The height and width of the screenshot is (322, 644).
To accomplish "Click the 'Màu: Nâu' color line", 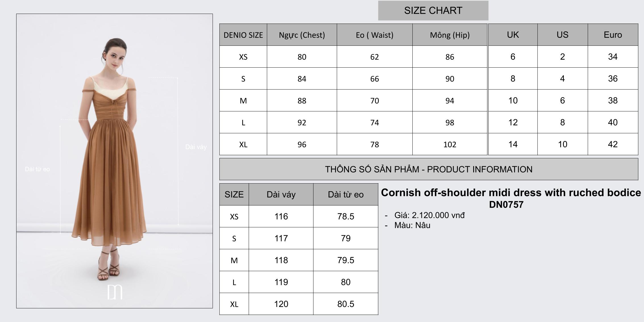I will click(x=412, y=225).
